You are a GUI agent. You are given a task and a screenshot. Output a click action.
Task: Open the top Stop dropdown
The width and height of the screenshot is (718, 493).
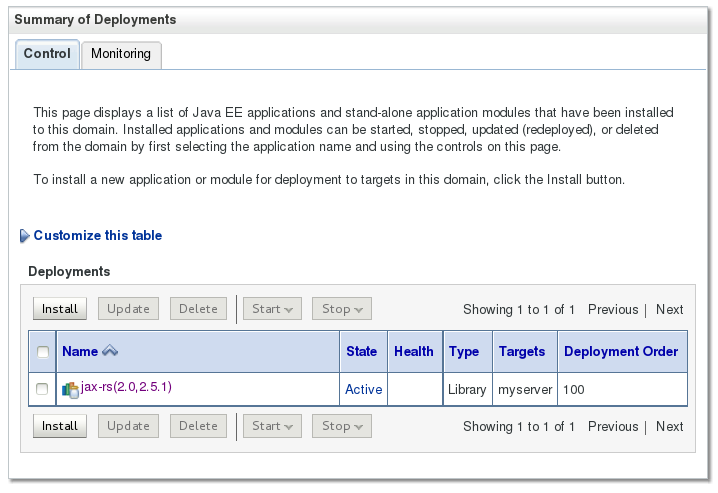tap(341, 309)
